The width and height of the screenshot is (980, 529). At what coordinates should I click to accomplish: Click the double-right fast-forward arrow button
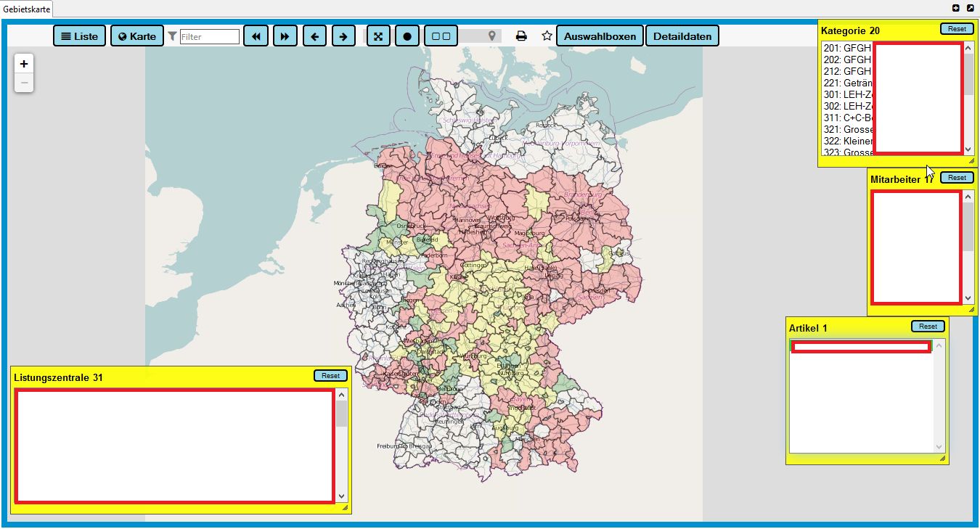[285, 36]
